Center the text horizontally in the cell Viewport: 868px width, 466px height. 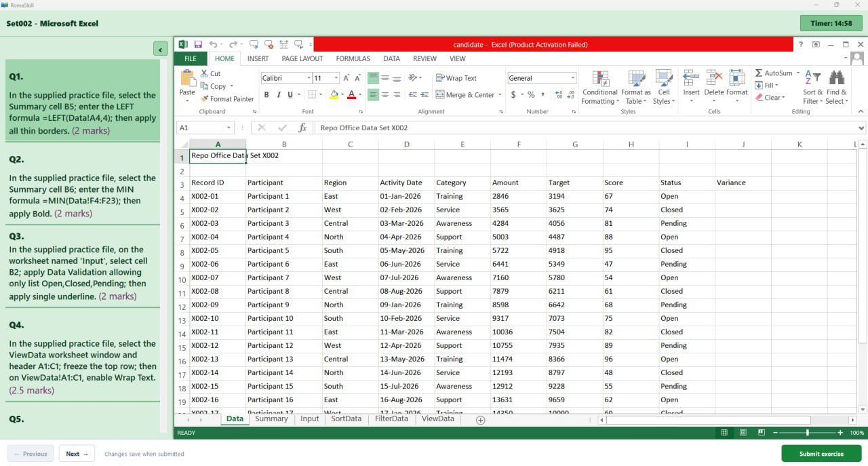pyautogui.click(x=384, y=95)
